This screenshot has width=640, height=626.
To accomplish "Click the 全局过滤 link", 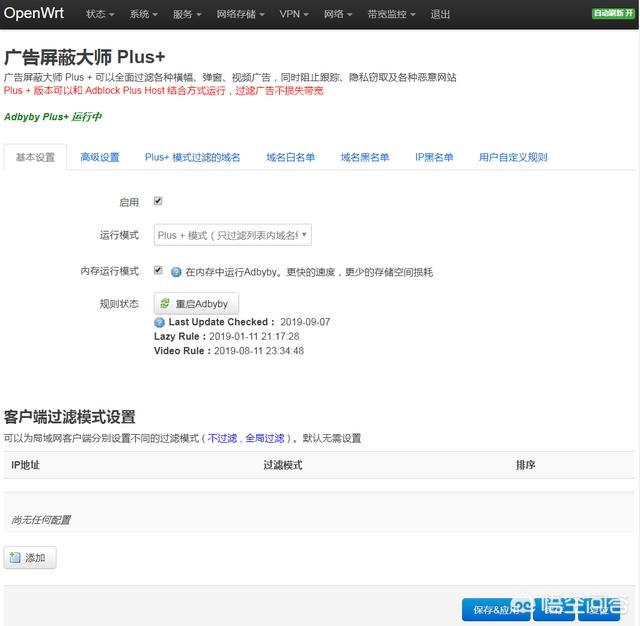I will (265, 438).
